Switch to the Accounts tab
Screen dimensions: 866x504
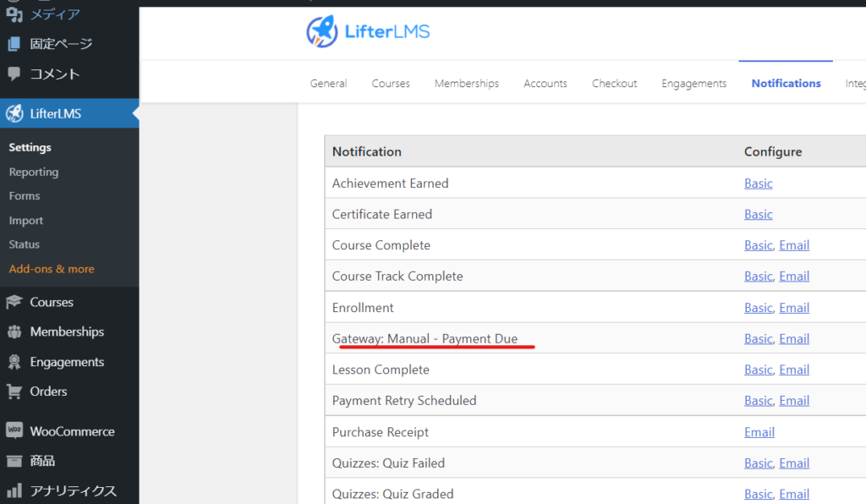click(x=545, y=84)
